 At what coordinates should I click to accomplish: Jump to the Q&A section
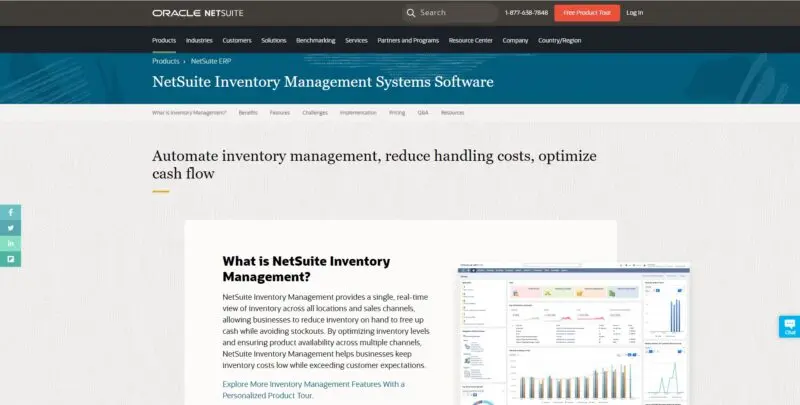(x=423, y=113)
